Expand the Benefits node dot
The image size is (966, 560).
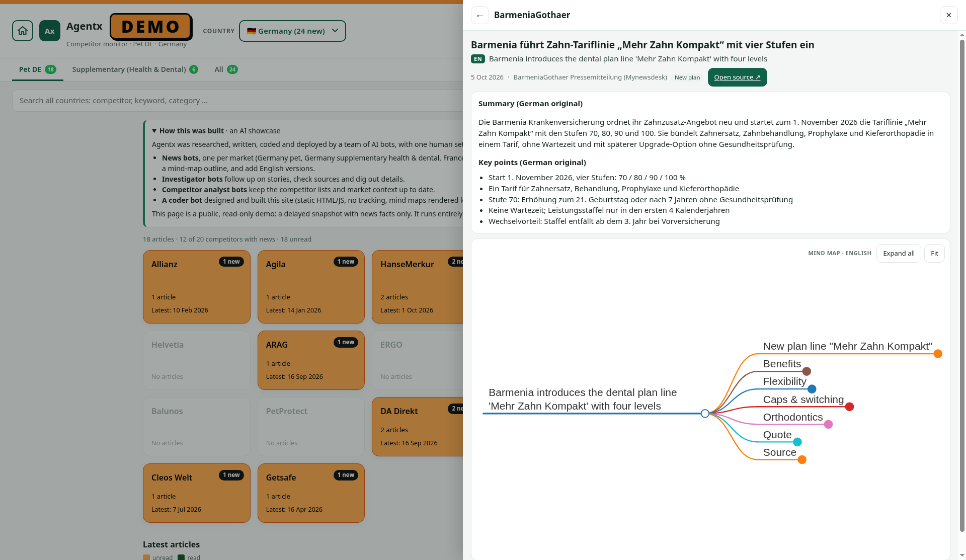(x=807, y=371)
